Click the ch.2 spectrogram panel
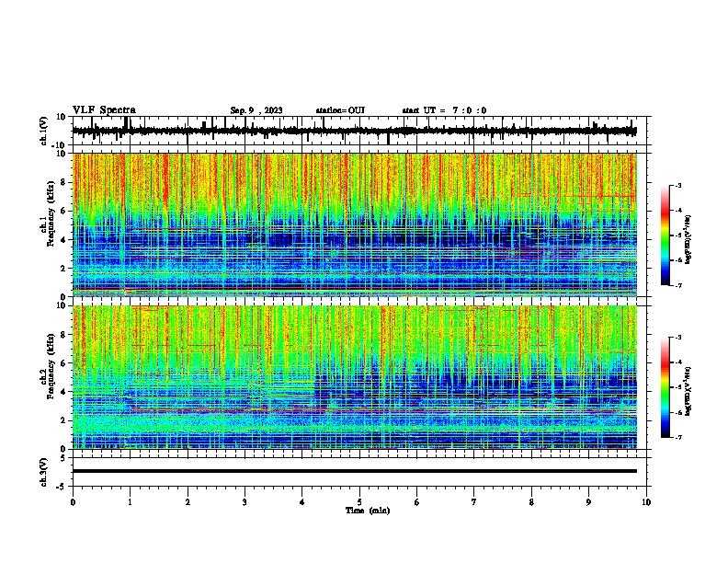The height and width of the screenshot is (563, 728). (355, 377)
